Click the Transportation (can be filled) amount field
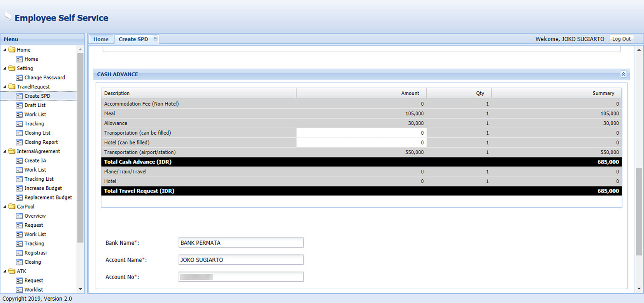Viewport: 644px width, 303px height. pos(361,133)
